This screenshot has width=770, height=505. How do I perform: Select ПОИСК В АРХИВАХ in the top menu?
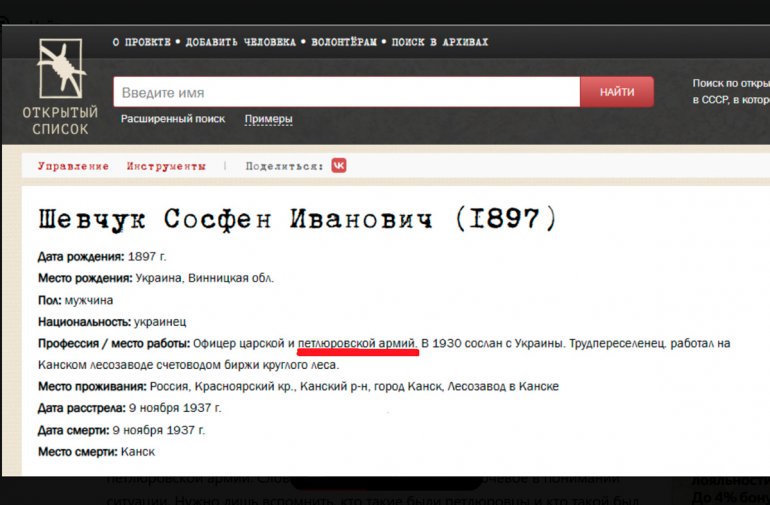click(x=440, y=42)
